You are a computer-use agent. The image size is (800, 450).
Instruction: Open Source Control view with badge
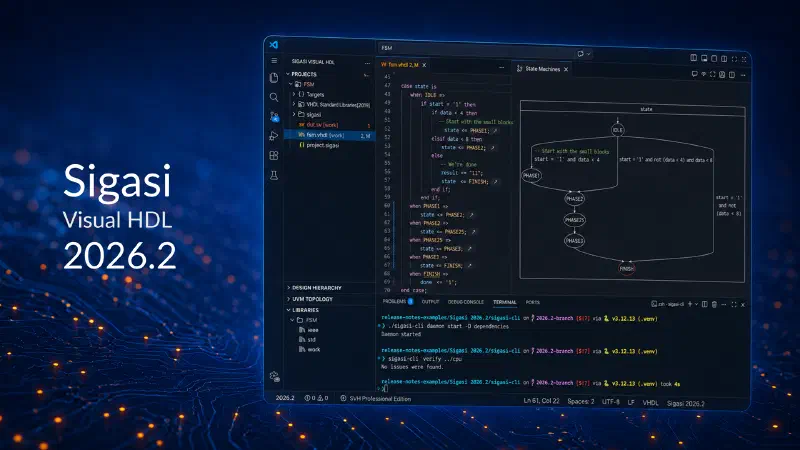[x=274, y=117]
